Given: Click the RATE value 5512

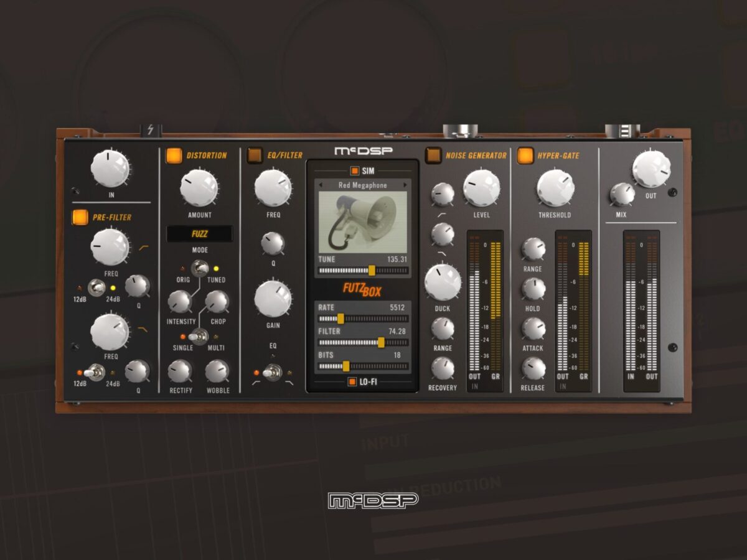Looking at the screenshot, I should [x=398, y=307].
